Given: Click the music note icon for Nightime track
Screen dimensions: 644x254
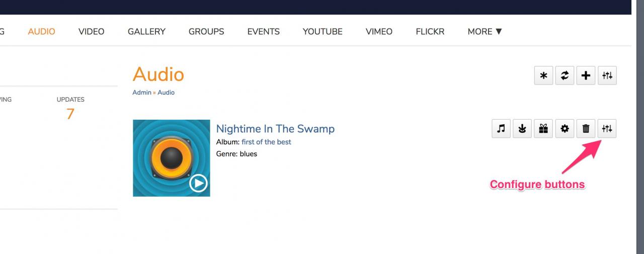Looking at the screenshot, I should (501, 129).
